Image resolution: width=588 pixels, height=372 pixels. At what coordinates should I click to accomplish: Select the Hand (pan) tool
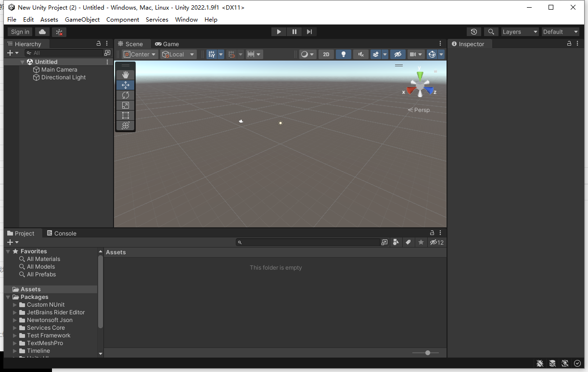pyautogui.click(x=125, y=74)
